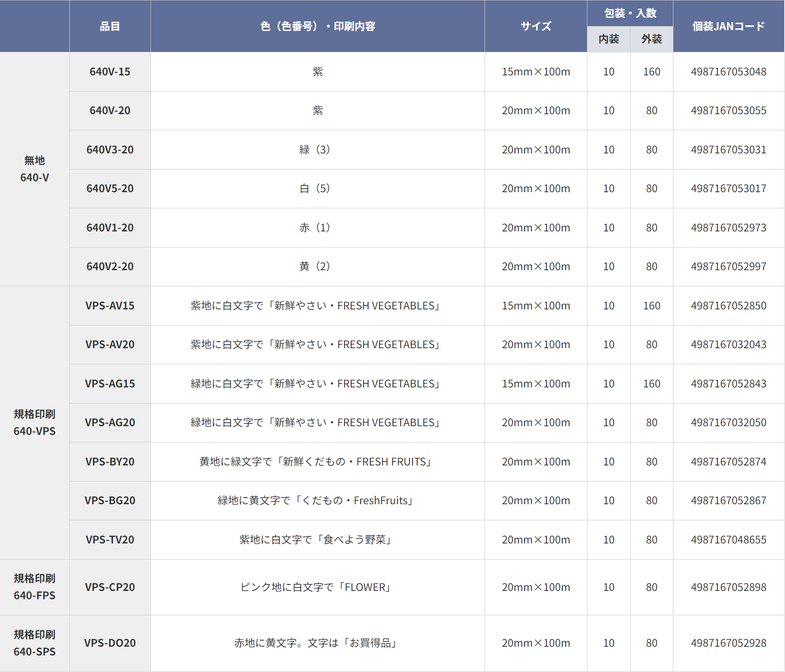This screenshot has width=785, height=672.
Task: Click the 個装JANコード column header
Action: coord(728,26)
